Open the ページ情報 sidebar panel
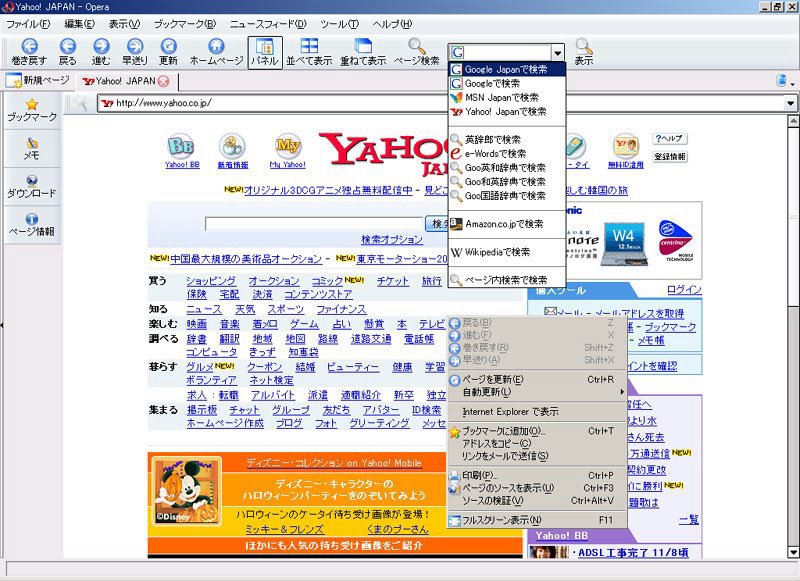Screen dimensions: 800x581 32,225
